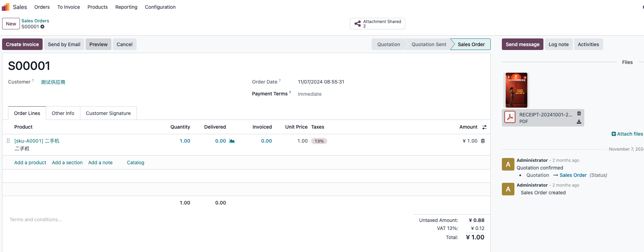Select the Quotation Sent status stage
The width and height of the screenshot is (644, 252).
point(429,44)
